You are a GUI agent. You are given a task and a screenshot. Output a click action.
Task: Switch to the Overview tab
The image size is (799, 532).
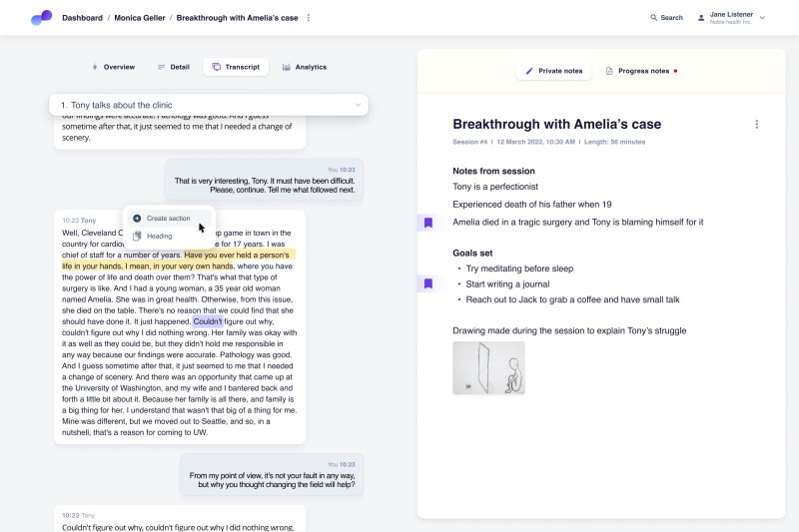[x=113, y=67]
